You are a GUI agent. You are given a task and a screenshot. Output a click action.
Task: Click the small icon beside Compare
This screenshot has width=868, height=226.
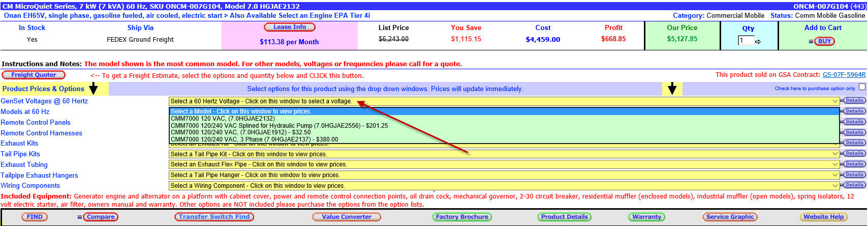click(x=80, y=217)
